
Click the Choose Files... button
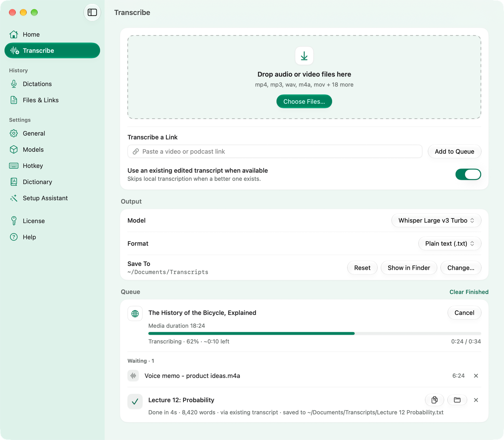pyautogui.click(x=304, y=101)
